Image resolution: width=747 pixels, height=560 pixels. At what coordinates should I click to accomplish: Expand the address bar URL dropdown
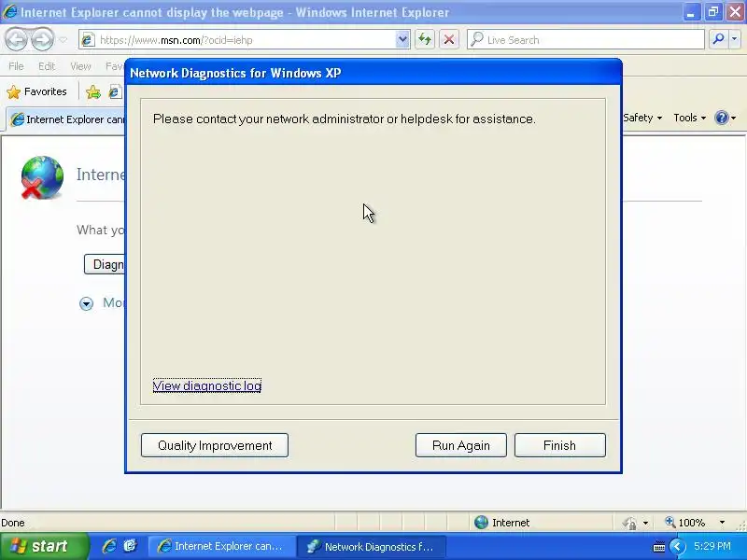pyautogui.click(x=402, y=40)
